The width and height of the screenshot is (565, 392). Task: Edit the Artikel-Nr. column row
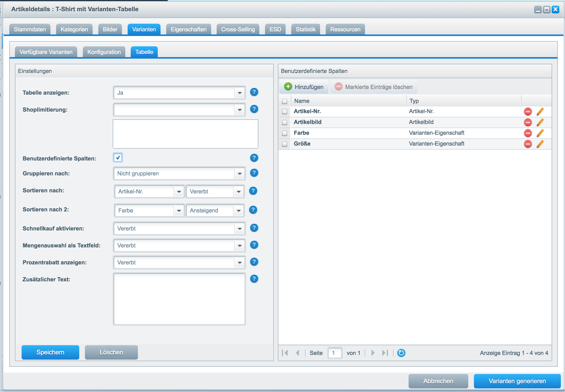click(540, 112)
